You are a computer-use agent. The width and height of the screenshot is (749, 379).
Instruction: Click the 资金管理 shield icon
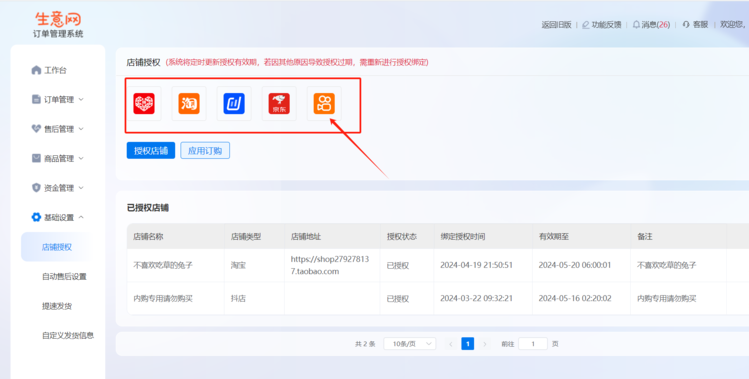pos(36,188)
